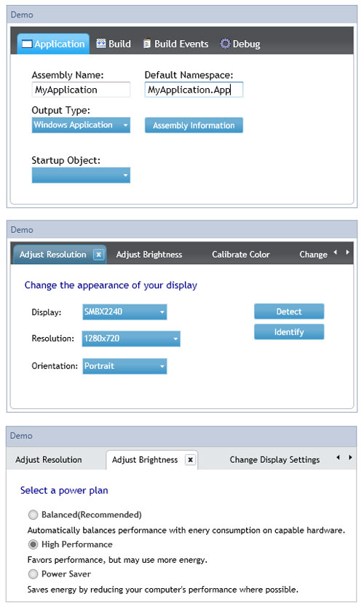
Task: Expand the Resolution 1280x720 dropdown
Action: coord(131,338)
